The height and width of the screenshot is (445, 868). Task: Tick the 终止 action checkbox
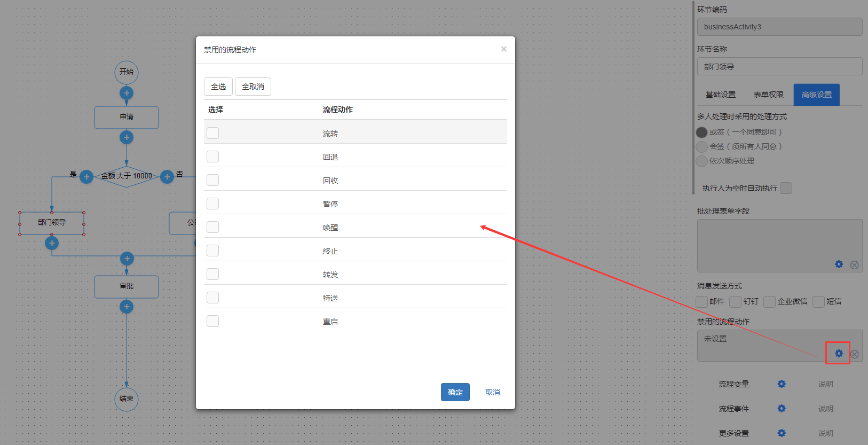(213, 251)
